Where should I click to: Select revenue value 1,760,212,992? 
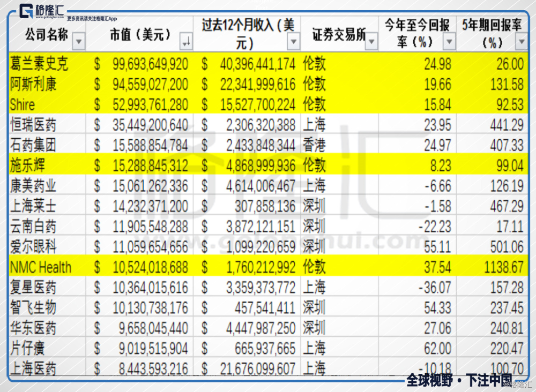click(x=261, y=267)
